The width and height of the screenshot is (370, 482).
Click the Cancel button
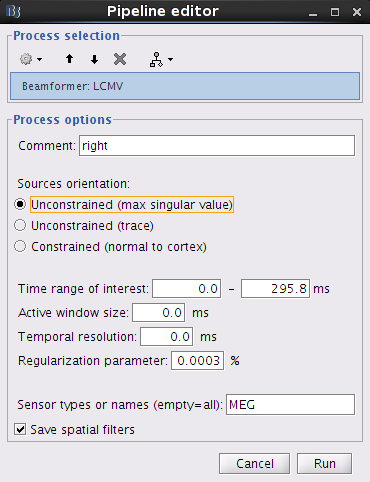click(254, 463)
